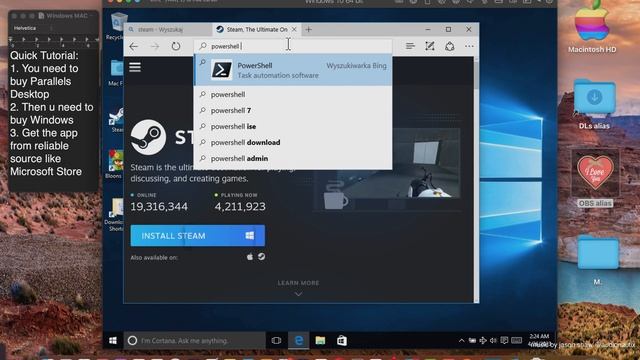Click the volume icon in system tray
Viewport: 640px width, 360px height.
pos(493,340)
